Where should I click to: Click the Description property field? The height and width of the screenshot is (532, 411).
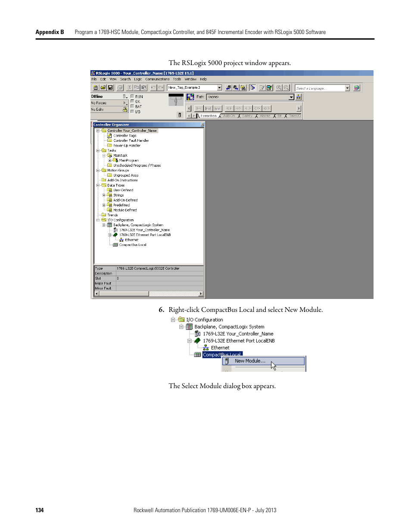(x=160, y=274)
